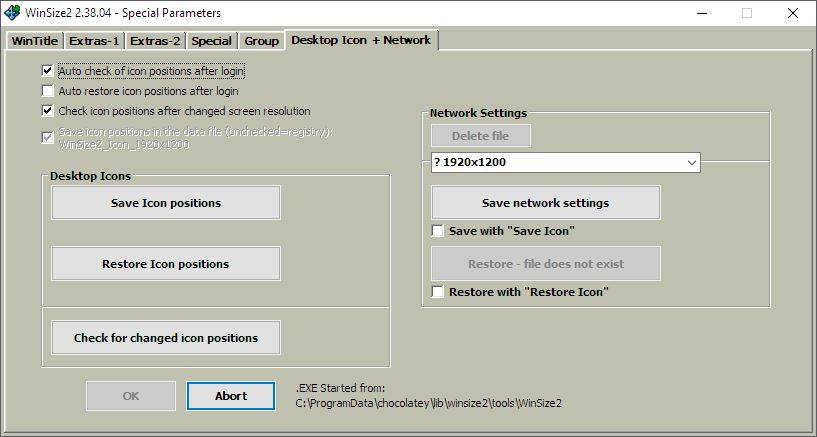Enable Auto restore icon positions after login
817x437 pixels.
47,91
